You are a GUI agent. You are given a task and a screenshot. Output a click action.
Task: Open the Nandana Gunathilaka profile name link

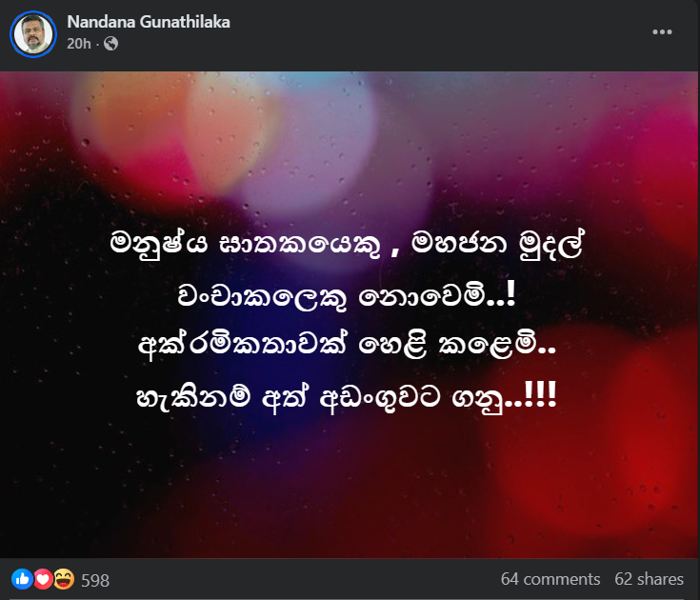click(149, 22)
